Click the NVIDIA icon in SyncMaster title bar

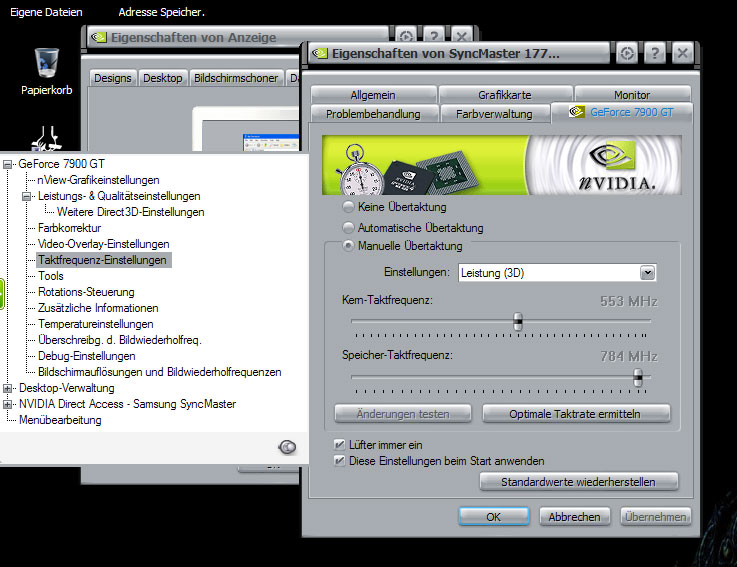tap(320, 54)
